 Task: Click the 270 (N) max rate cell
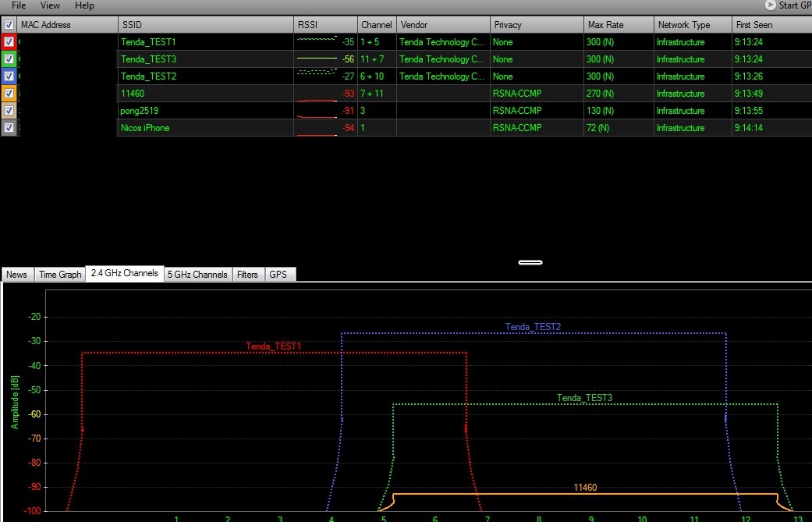[619, 93]
